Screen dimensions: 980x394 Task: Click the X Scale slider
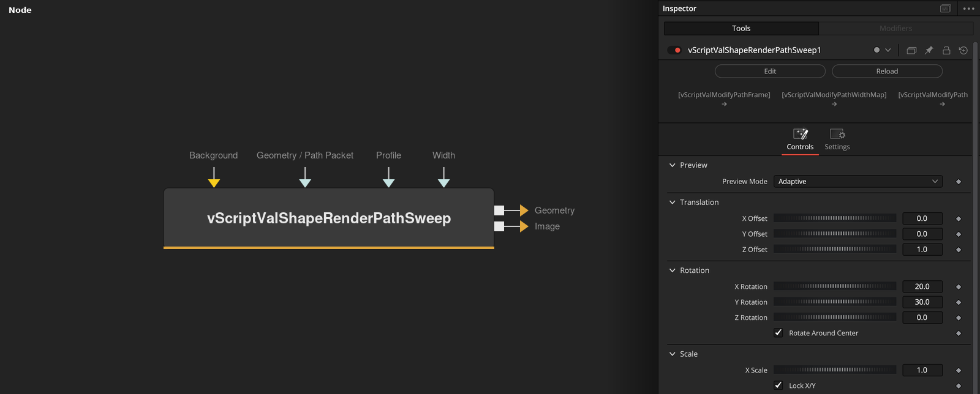834,370
